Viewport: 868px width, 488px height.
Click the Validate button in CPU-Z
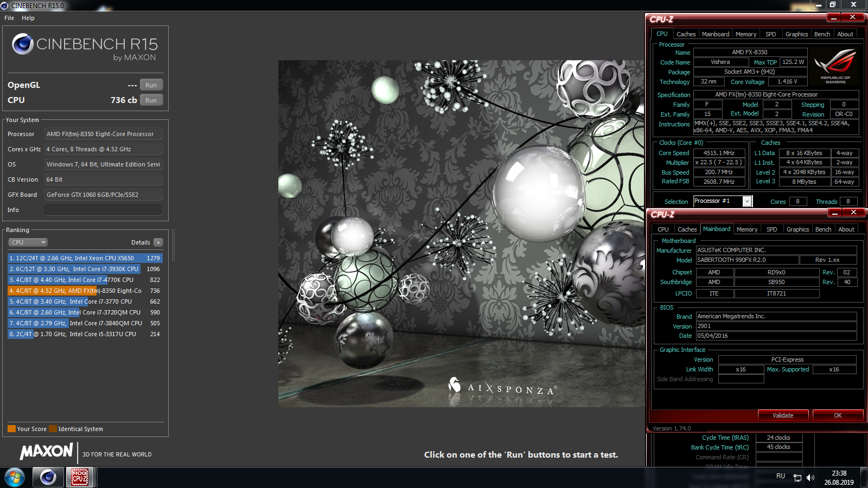783,415
